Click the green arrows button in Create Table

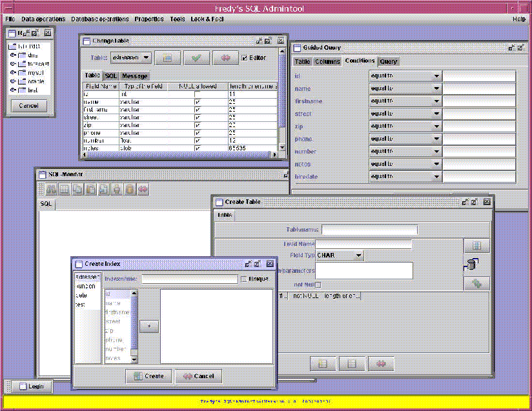click(x=476, y=283)
